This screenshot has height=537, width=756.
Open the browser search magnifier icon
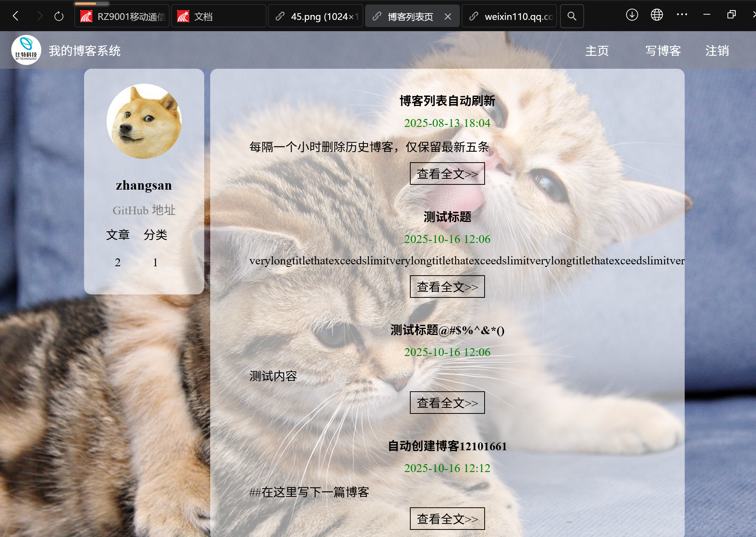572,16
